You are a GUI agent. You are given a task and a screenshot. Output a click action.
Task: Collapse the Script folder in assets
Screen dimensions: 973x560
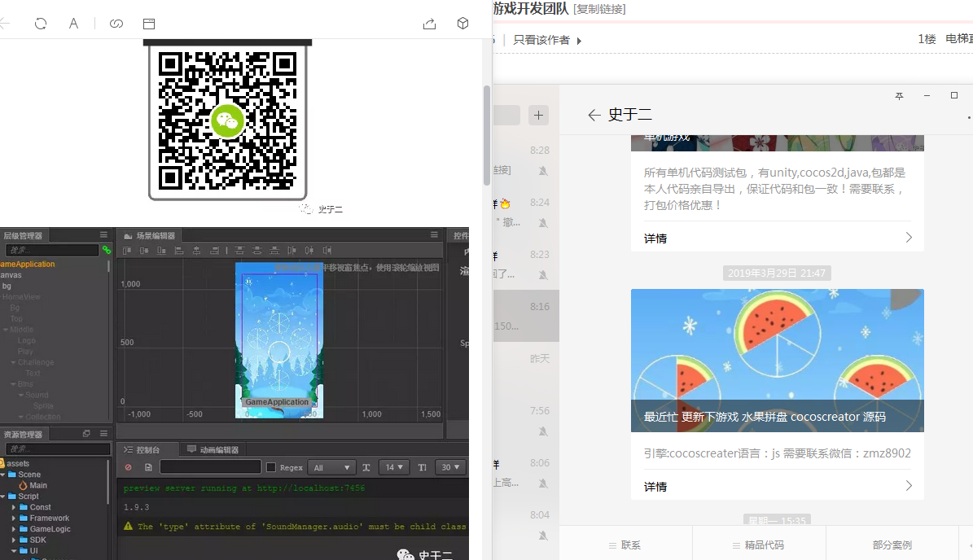pyautogui.click(x=3, y=497)
